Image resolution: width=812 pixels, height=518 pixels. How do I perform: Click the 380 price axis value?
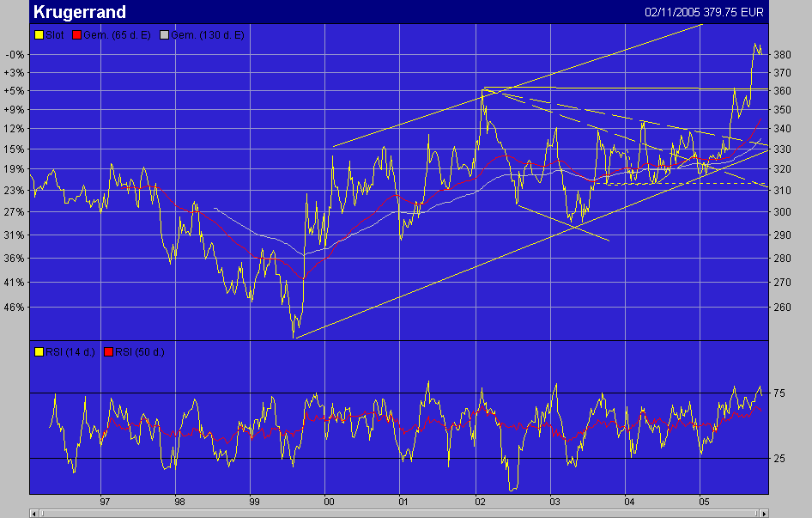(x=783, y=54)
